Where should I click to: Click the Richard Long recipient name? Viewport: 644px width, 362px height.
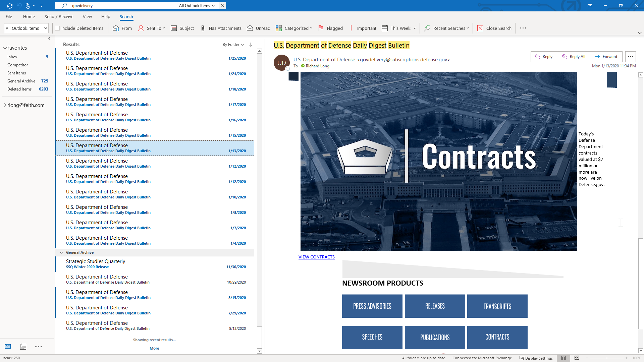click(x=317, y=66)
